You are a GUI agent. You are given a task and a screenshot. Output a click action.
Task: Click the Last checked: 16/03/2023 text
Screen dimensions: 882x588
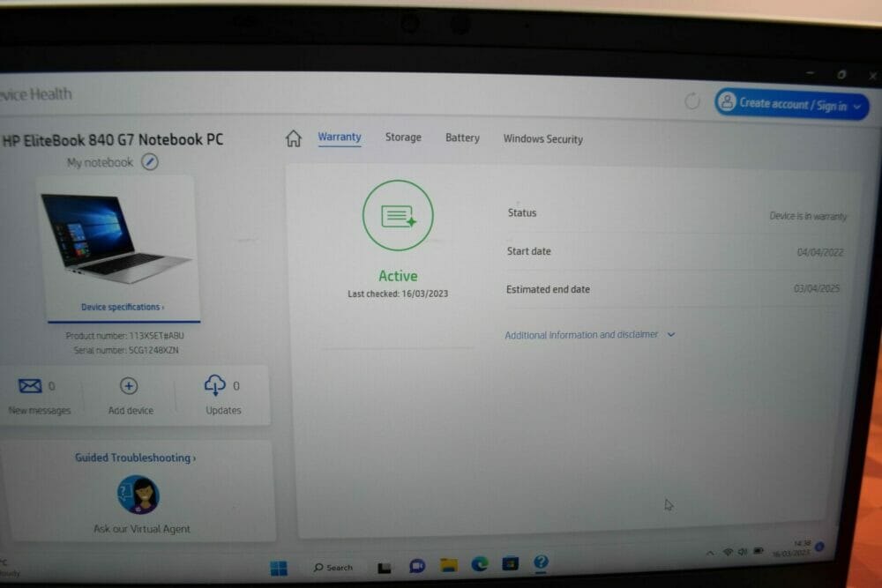point(398,294)
